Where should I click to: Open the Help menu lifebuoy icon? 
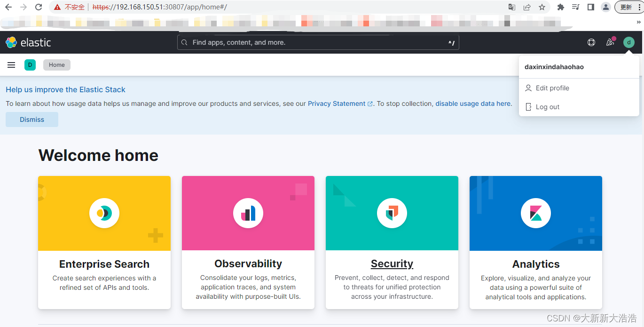(591, 42)
